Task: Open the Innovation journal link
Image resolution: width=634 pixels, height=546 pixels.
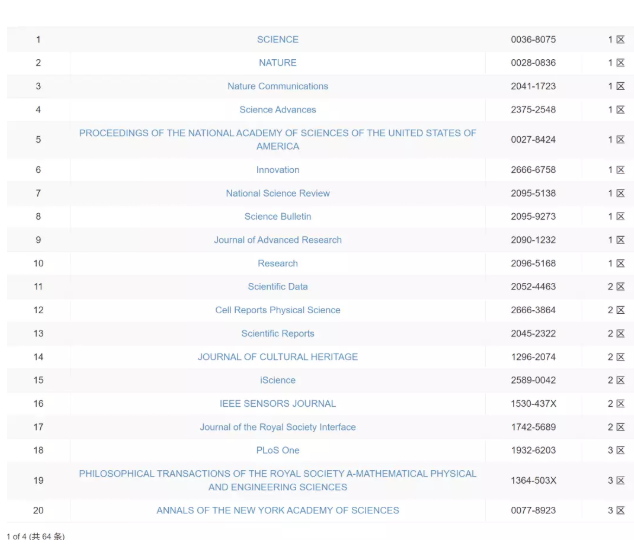Action: coord(278,170)
